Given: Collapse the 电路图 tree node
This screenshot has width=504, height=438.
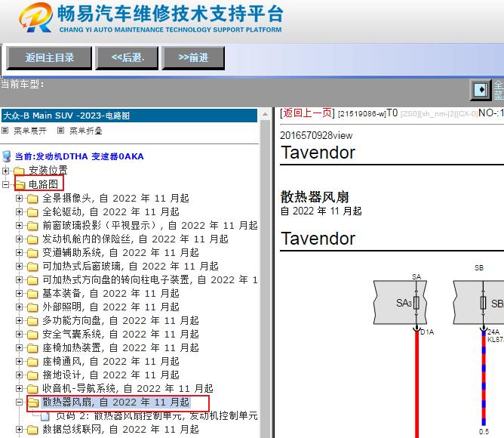Looking at the screenshot, I should (5, 184).
